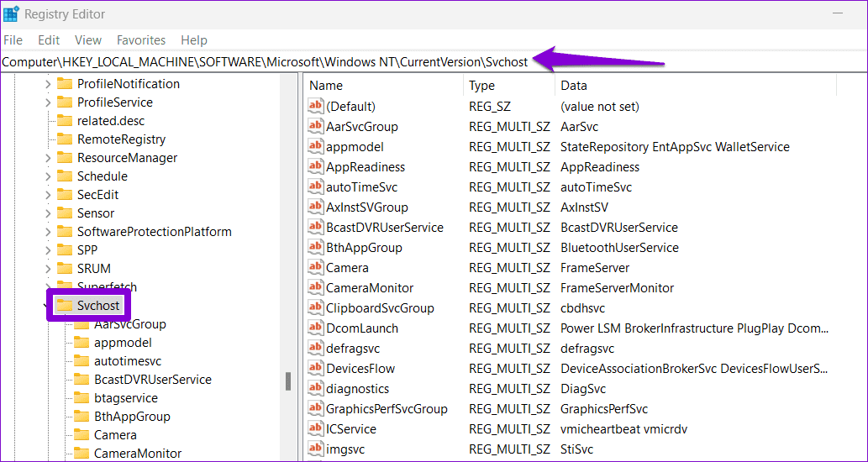Click the tree pane vertical scrollbar thumb
Viewport: 868px width, 462px height.
coord(288,381)
